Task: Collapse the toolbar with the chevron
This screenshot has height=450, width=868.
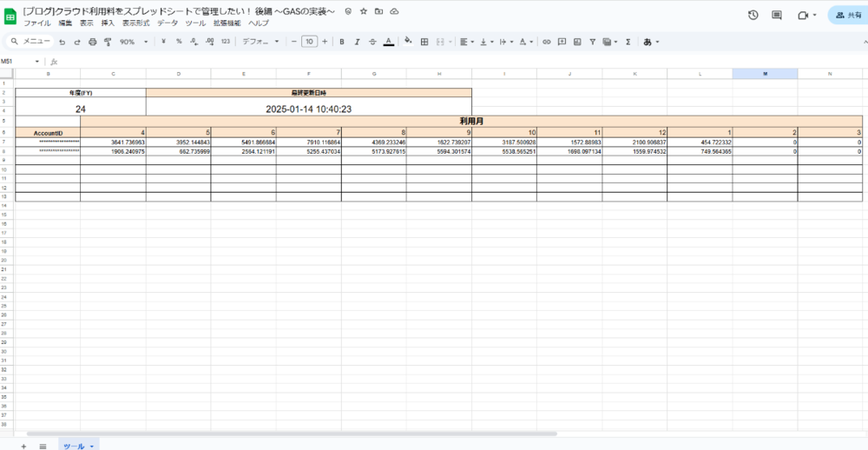Action: pos(865,42)
